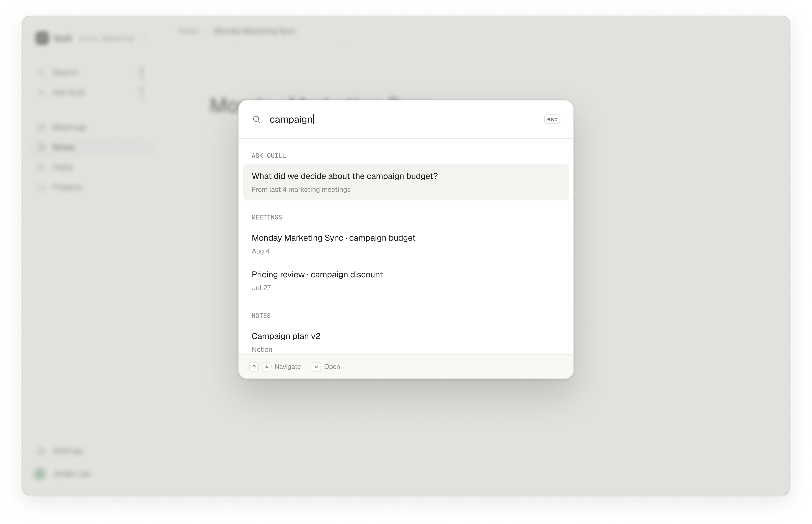Screen dimensions: 812x524
Task: Open the Pricing review campaign discount result
Action: [x=406, y=280]
